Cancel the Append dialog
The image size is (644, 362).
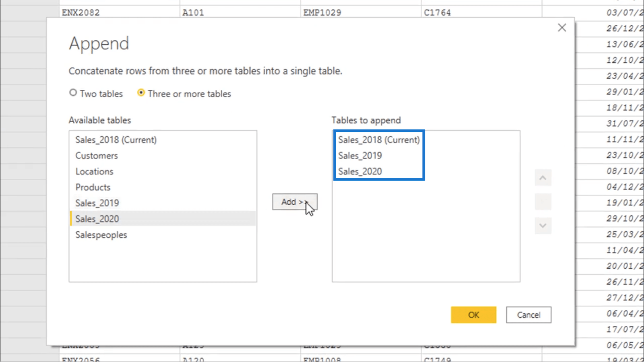(528, 315)
